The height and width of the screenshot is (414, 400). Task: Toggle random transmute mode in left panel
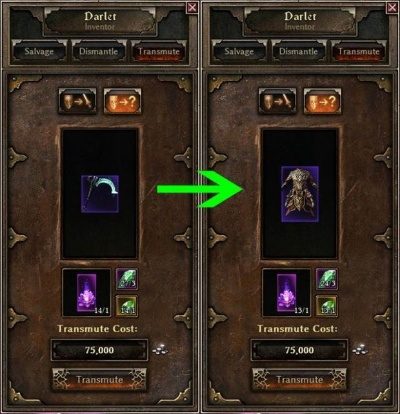coord(122,101)
